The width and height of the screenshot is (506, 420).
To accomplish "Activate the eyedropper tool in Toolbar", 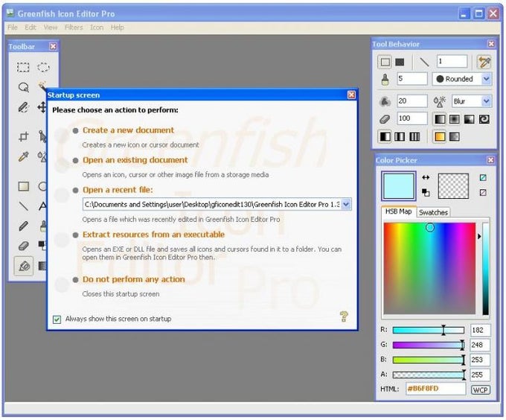I will coord(23,156).
